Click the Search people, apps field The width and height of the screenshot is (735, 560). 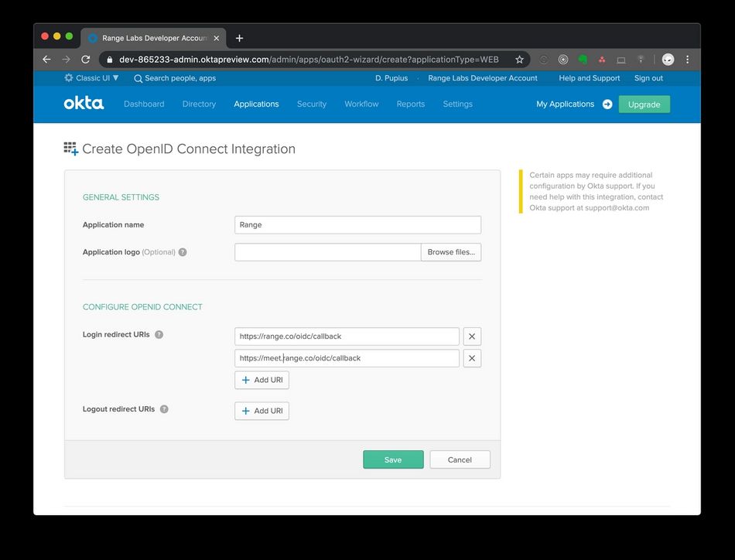point(180,78)
